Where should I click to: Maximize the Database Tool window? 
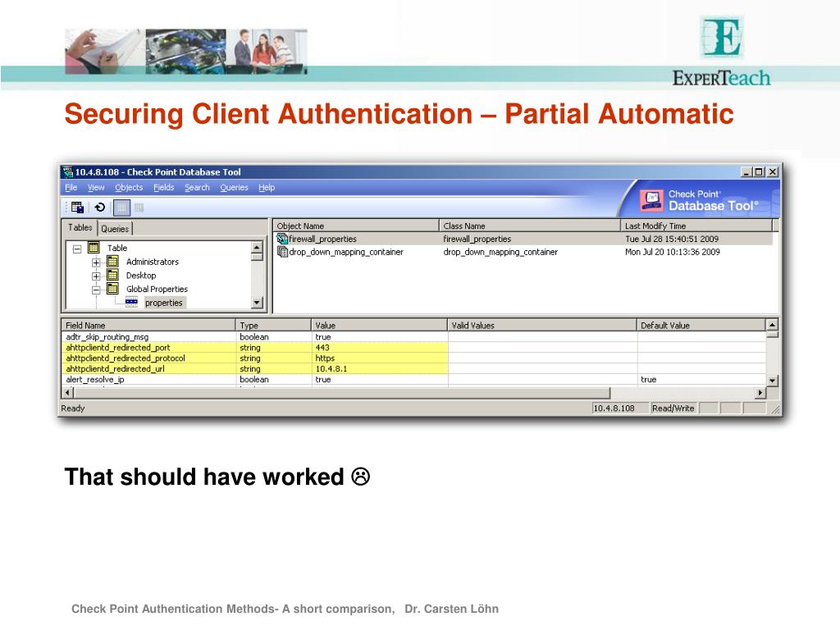coord(759,172)
